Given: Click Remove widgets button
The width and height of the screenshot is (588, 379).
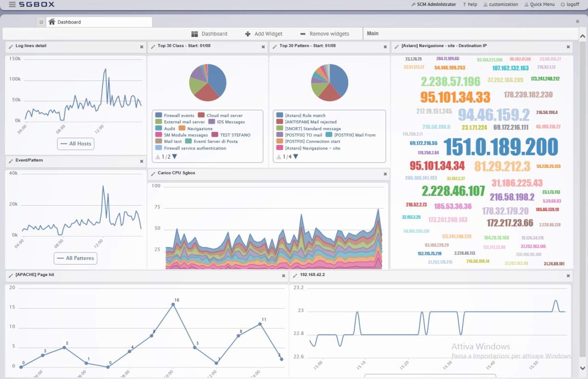Looking at the screenshot, I should tap(324, 34).
